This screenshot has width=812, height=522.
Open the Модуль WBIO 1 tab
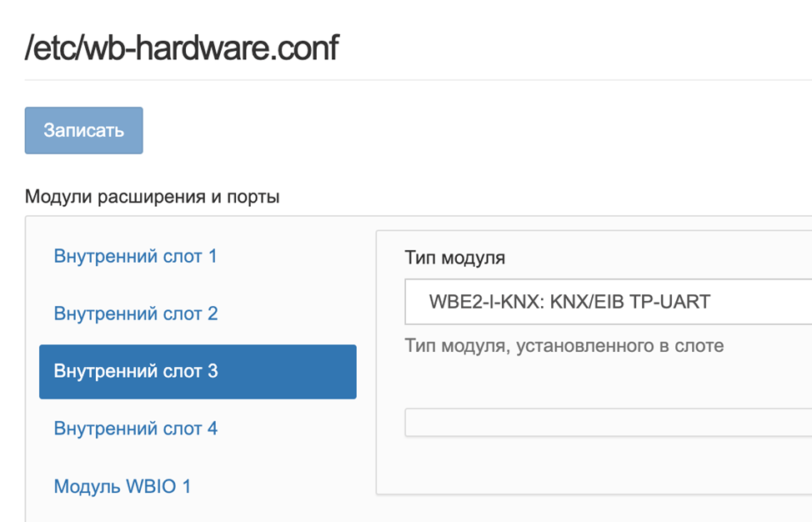tap(123, 487)
